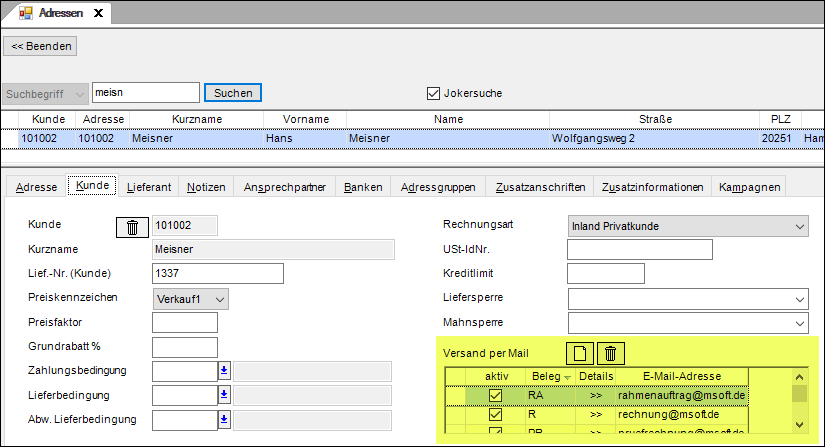Click details arrows for rechnung@msoft.de row
The width and height of the screenshot is (825, 447).
click(x=596, y=413)
